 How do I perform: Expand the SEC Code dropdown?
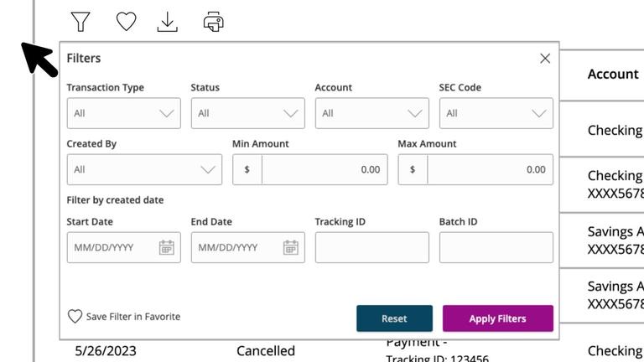click(496, 113)
